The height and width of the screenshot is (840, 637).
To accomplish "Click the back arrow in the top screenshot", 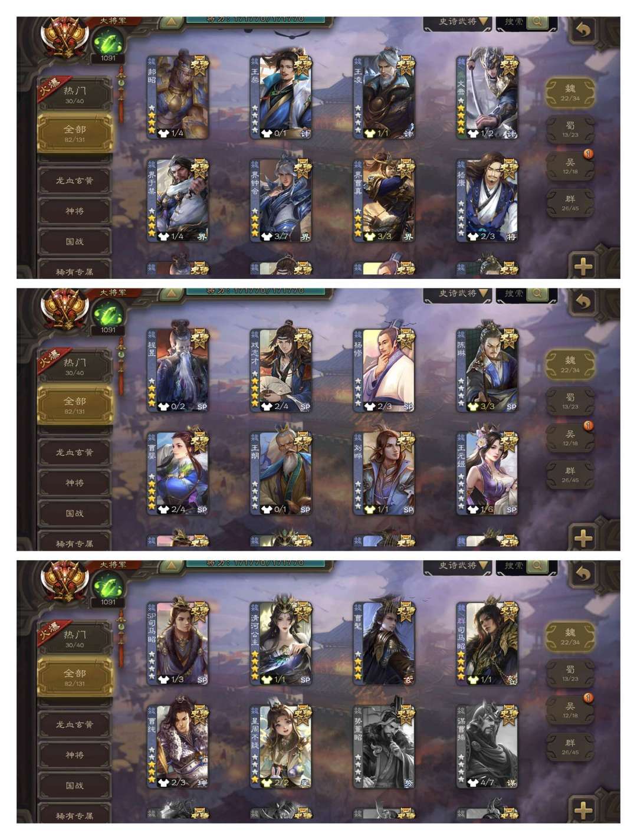I will point(583,29).
